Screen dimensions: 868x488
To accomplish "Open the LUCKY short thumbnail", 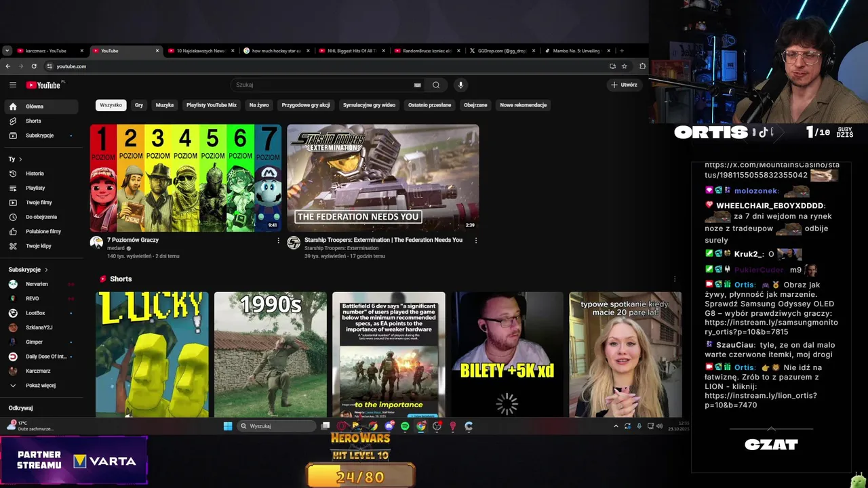I will (152, 354).
